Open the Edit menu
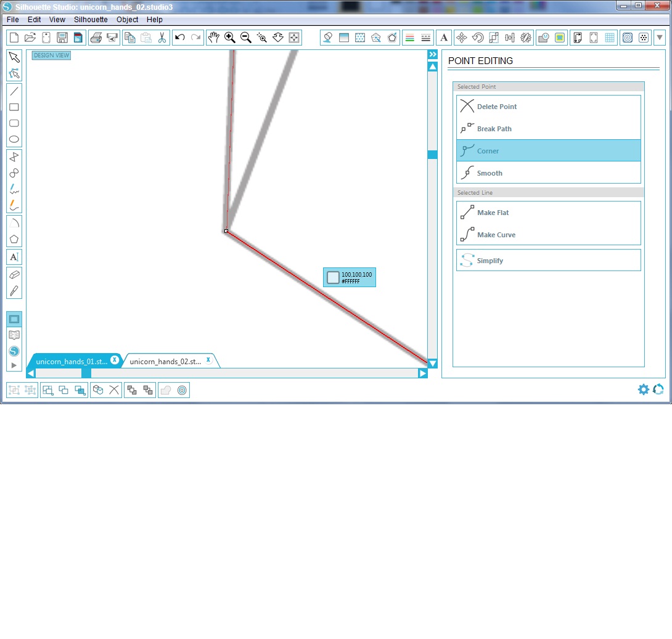Viewport: 672px width, 639px height. pyautogui.click(x=35, y=19)
